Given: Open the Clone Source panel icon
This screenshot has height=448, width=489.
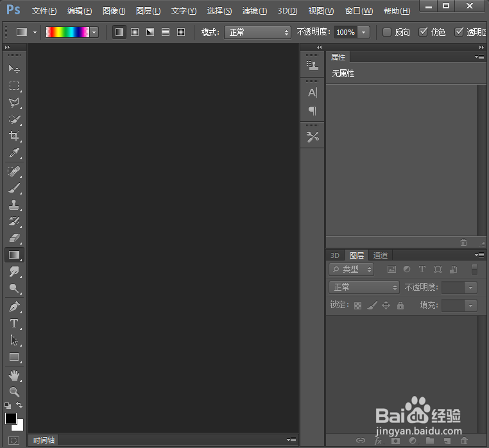Looking at the screenshot, I should click(313, 66).
